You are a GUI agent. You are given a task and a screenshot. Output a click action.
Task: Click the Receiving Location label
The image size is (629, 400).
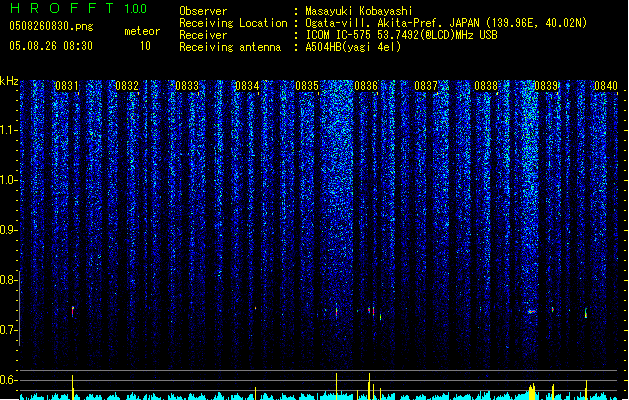233,23
